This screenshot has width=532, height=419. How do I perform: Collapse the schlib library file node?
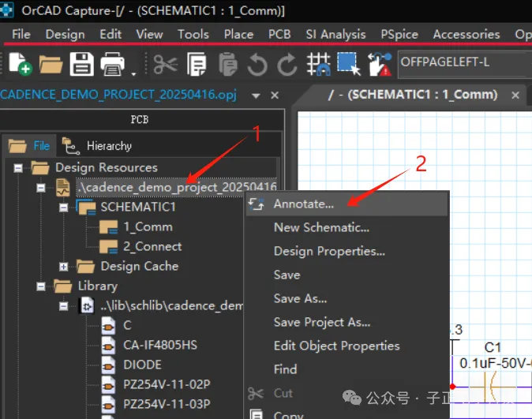pos(63,306)
